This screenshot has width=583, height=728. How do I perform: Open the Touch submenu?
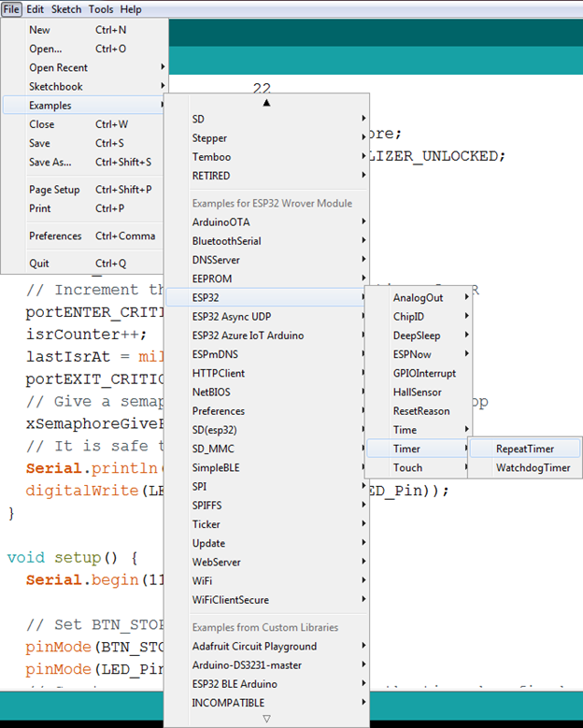tap(419, 468)
